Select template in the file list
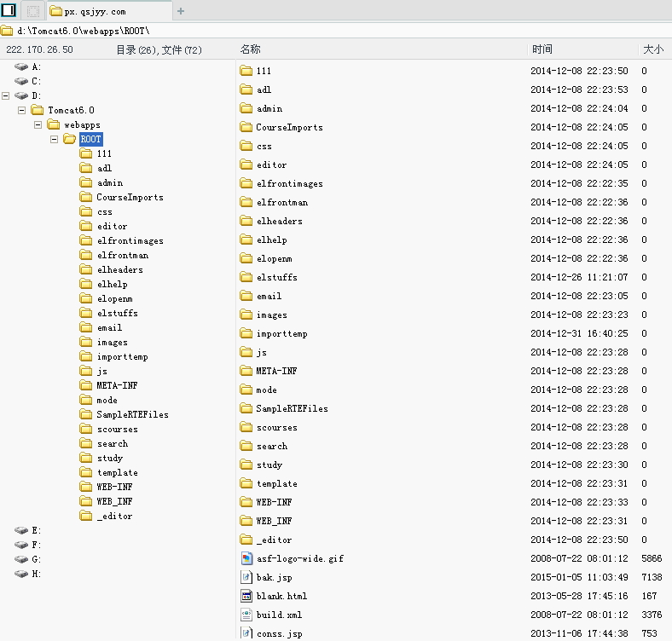 277,484
